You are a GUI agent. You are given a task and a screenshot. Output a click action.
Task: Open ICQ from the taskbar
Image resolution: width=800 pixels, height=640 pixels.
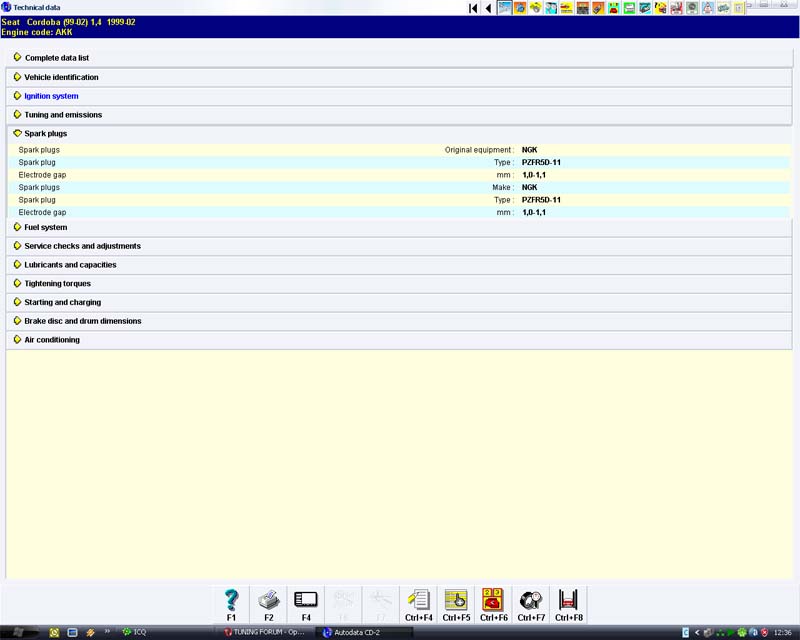click(135, 632)
